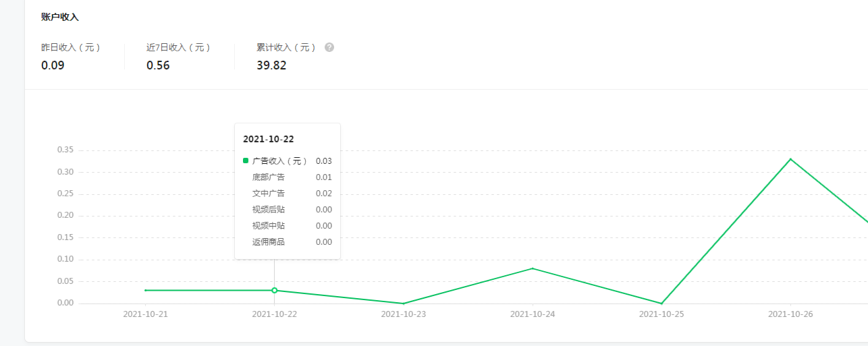Click the zero-value point at 2021-10-25

click(661, 304)
